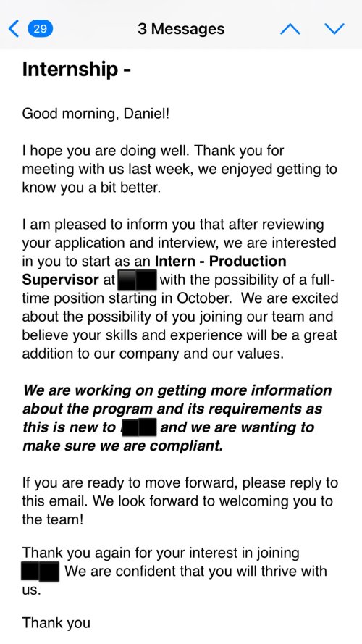The height and width of the screenshot is (644, 362).
Task: Click the "the team!" line
Action: point(53,520)
